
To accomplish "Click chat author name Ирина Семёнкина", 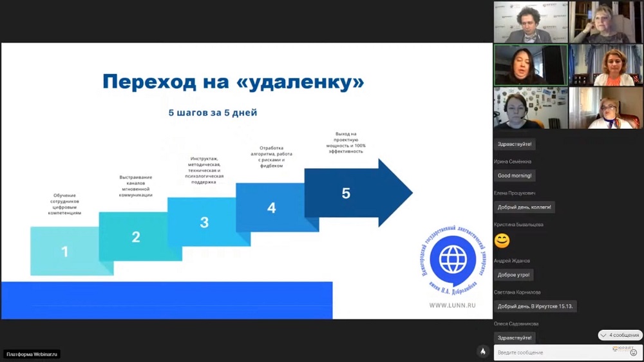I will tap(513, 162).
